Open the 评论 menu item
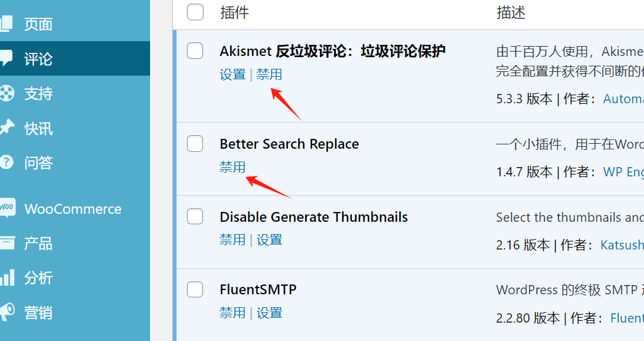Screen dimensions: 644x341 38,59
